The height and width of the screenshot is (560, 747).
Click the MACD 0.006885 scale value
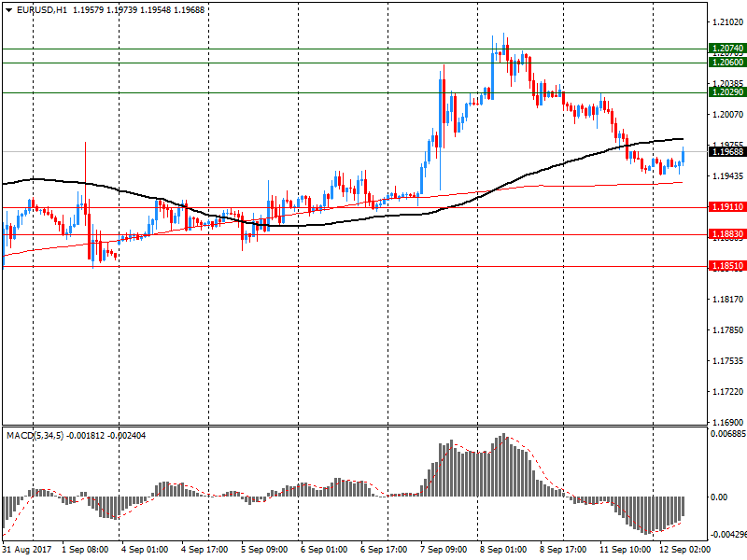coord(728,434)
